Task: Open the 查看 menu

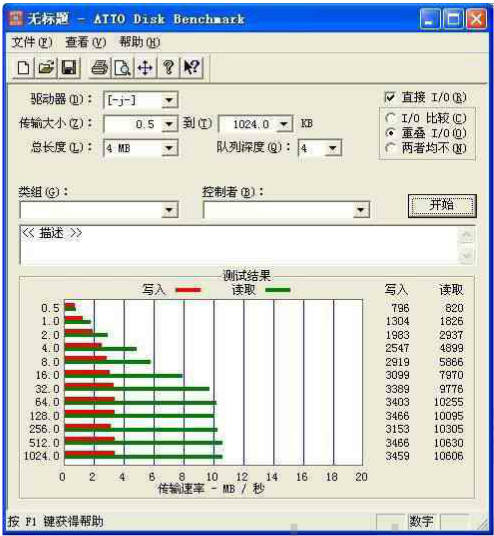Action: click(x=85, y=42)
